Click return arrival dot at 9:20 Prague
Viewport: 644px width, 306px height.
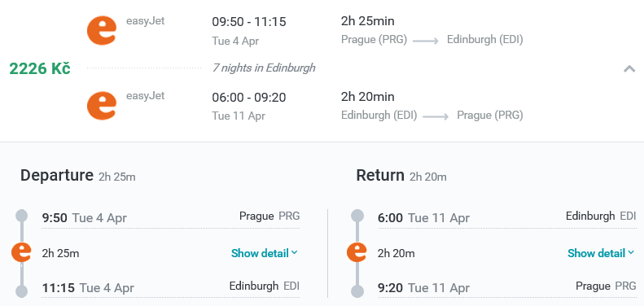point(357,291)
